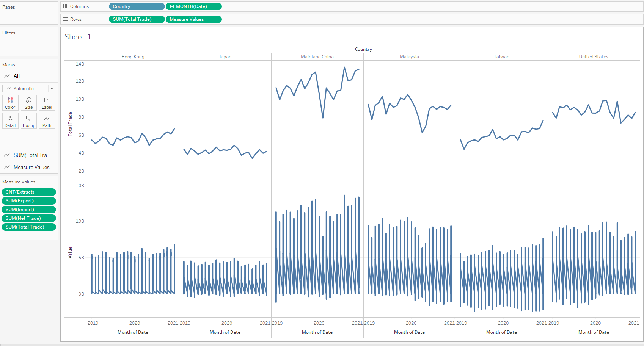644x346 pixels.
Task: Open the Path marks card
Action: point(47,121)
